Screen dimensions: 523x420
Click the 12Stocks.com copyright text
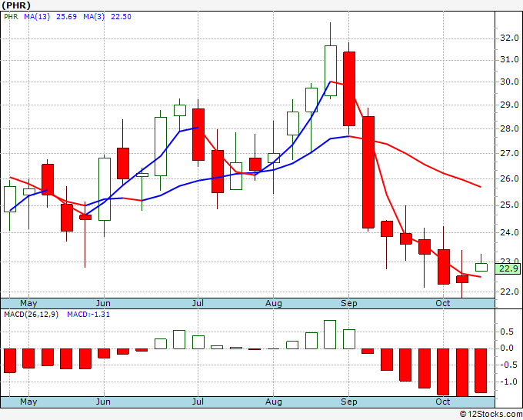click(x=491, y=415)
